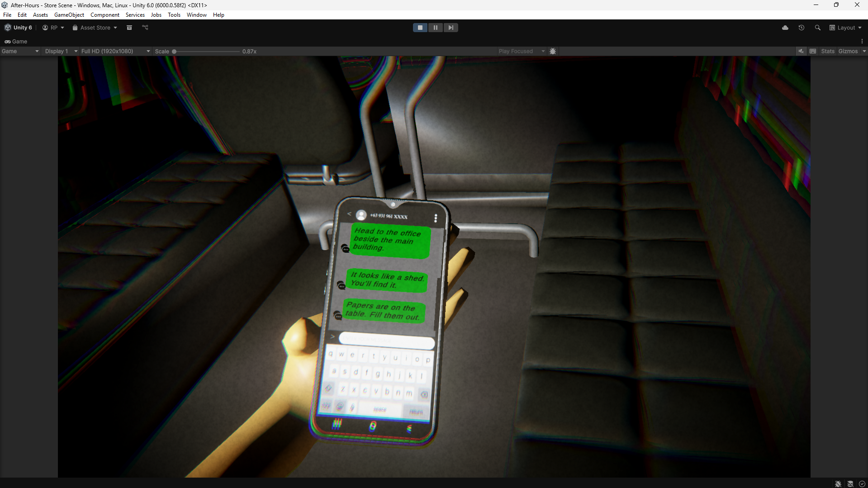Open the Tools menu
Viewport: 868px width, 488px height.
174,15
